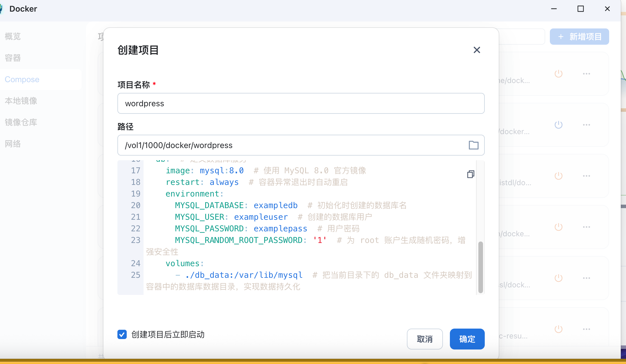Image resolution: width=626 pixels, height=364 pixels.
Task: Click power icon of first project row
Action: click(558, 74)
